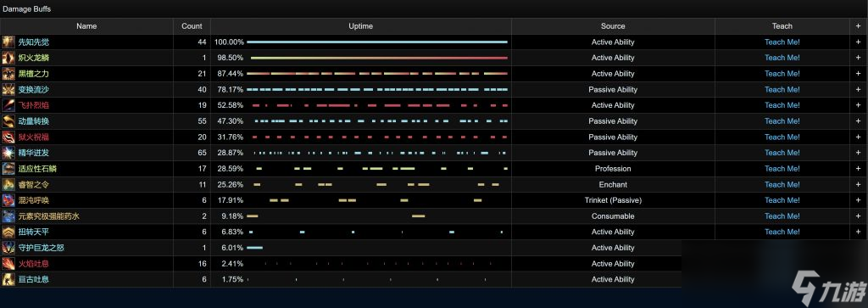Open Teach Me! link for 睿智之令
Screen dimensions: 868x308
(x=782, y=184)
